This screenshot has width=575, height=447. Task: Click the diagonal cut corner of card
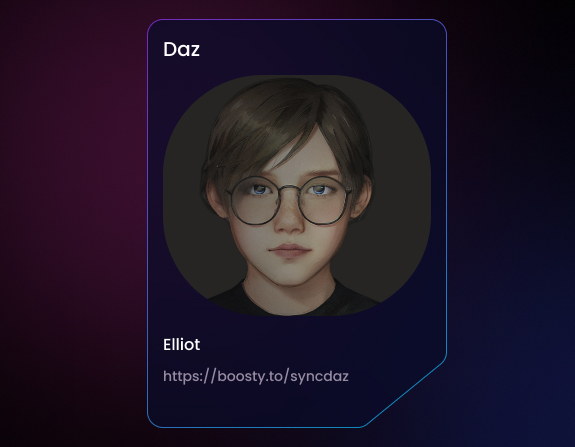(405, 392)
